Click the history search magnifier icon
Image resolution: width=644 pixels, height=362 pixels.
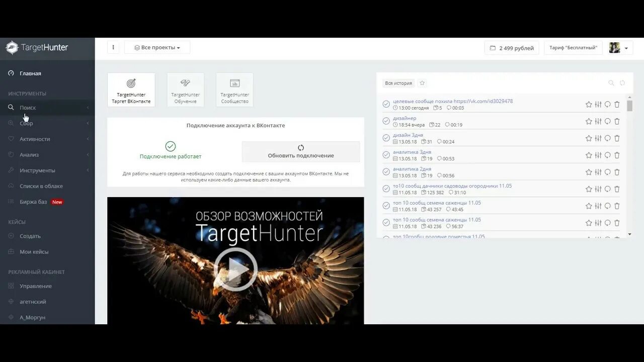(611, 83)
